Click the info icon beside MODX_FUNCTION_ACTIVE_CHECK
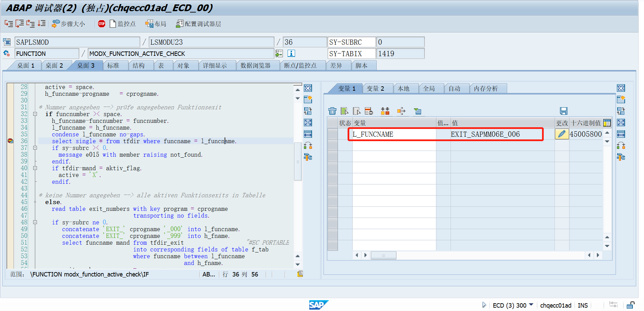The image size is (644, 311). point(291,53)
